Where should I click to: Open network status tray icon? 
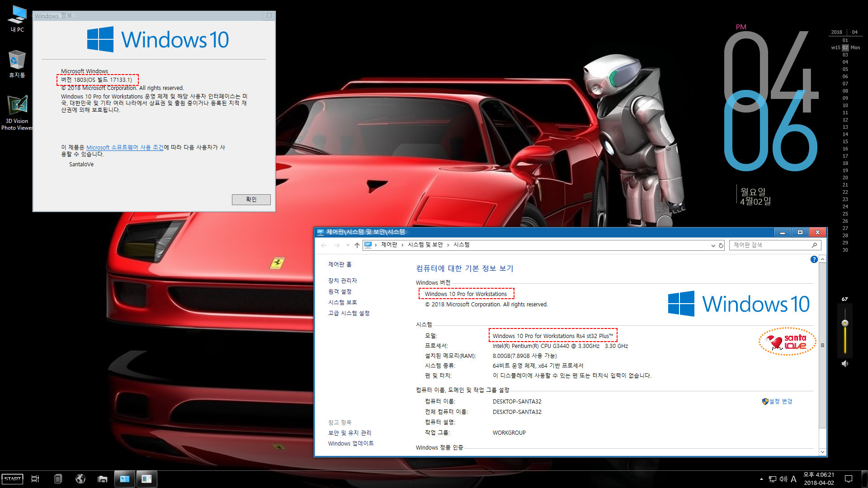coord(773,479)
